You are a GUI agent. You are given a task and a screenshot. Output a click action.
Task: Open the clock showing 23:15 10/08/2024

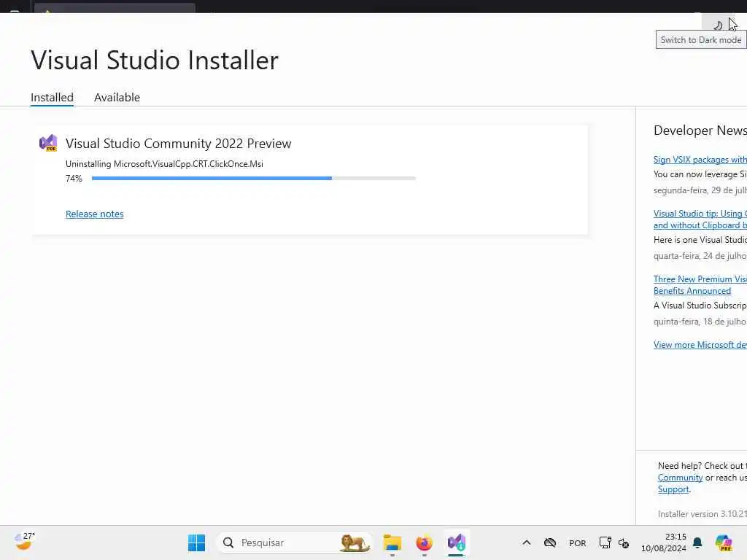pyautogui.click(x=664, y=542)
